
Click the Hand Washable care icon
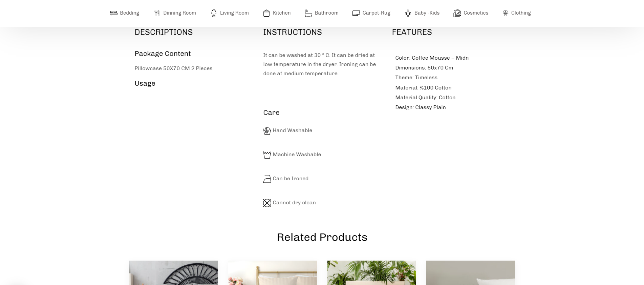[x=267, y=131]
